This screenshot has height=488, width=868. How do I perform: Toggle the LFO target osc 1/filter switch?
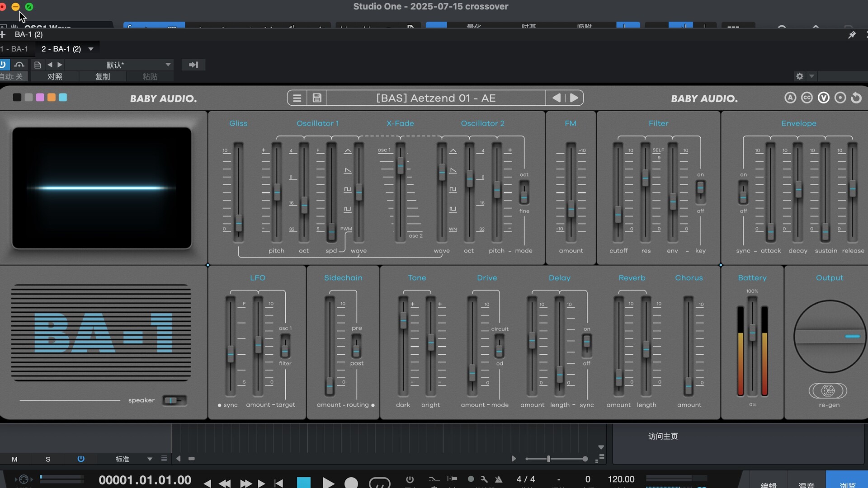(x=285, y=346)
